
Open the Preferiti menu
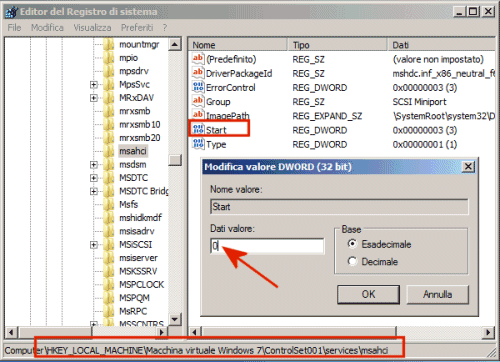click(137, 27)
